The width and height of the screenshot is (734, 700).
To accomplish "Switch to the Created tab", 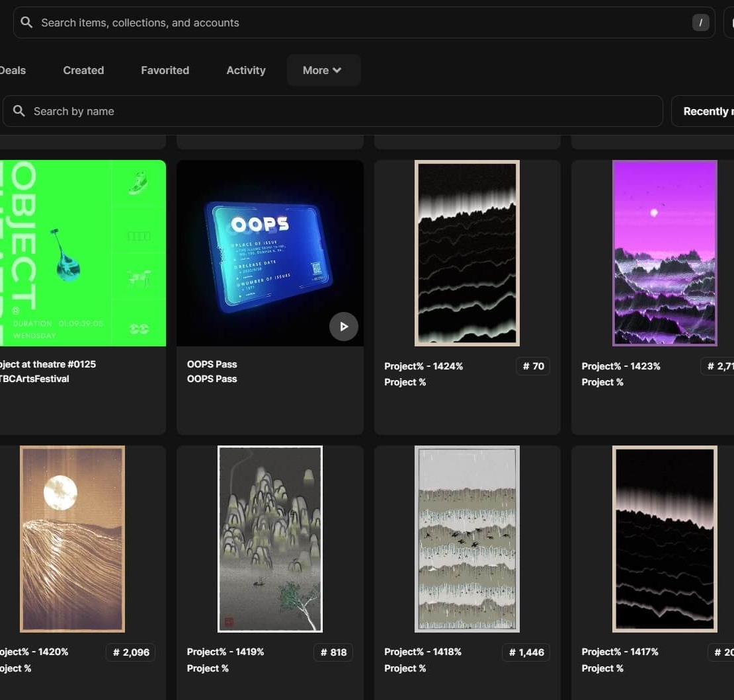I will [83, 70].
